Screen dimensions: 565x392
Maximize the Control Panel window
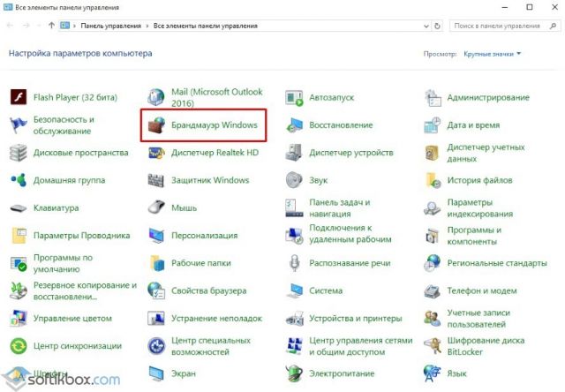pyautogui.click(x=530, y=7)
